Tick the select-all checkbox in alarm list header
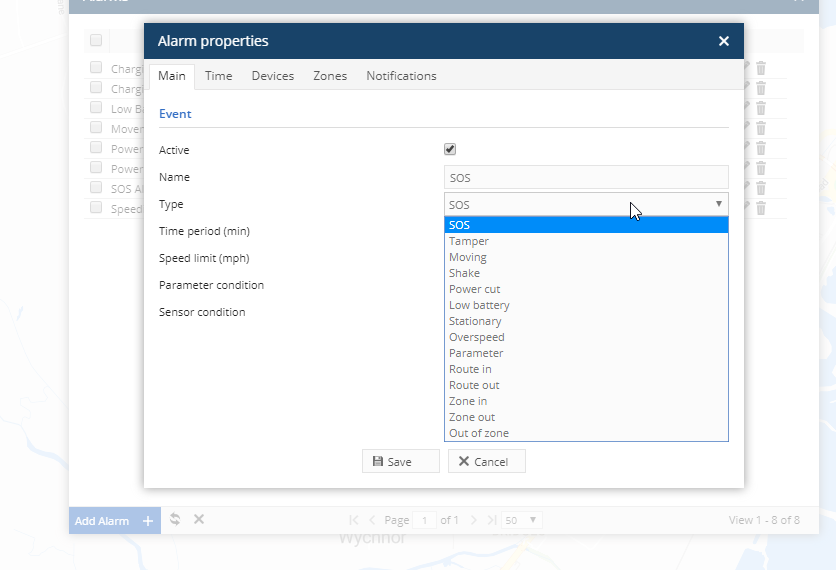Viewport: 836px width, 570px height. pyautogui.click(x=96, y=40)
